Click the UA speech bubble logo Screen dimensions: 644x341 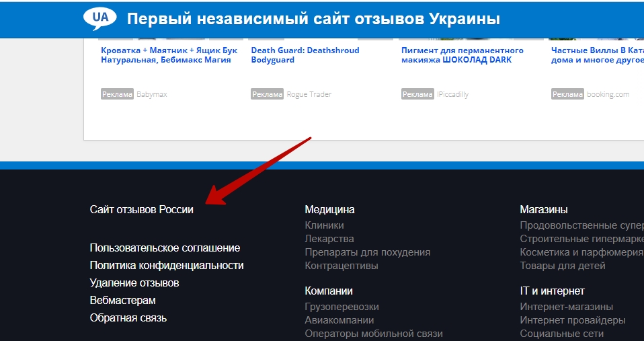100,19
